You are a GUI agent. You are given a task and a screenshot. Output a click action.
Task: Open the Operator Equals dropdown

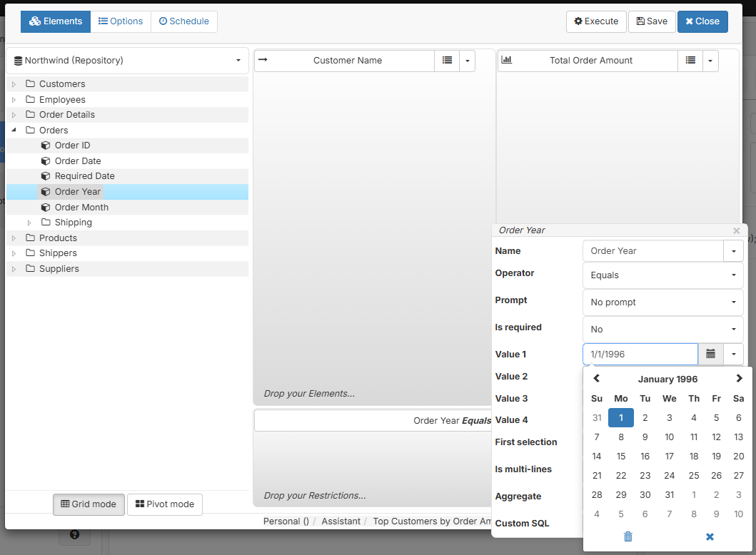(662, 275)
